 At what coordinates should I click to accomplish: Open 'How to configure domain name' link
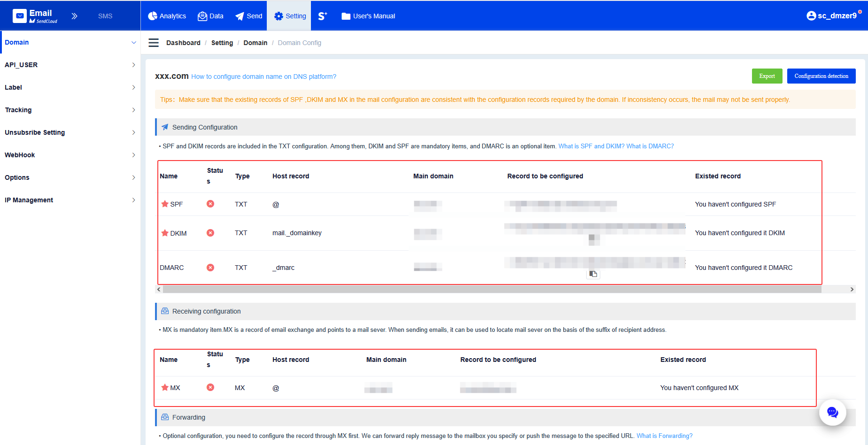point(263,77)
